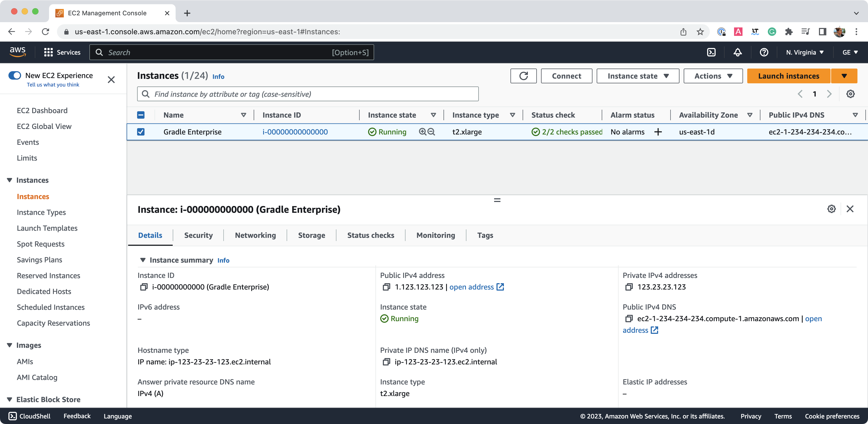Screen dimensions: 868x424
Task: Open the Services navigation grid icon
Action: pyautogui.click(x=48, y=52)
